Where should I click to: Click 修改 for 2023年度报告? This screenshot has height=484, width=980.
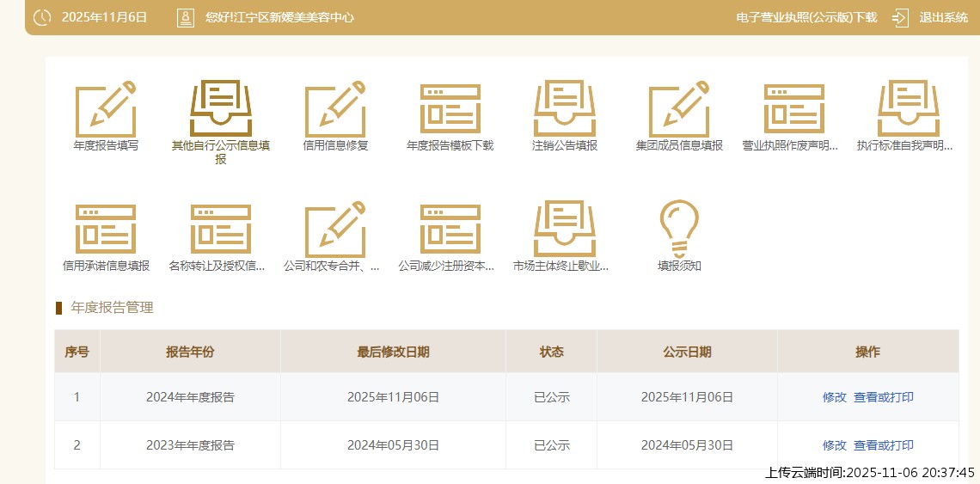point(834,445)
